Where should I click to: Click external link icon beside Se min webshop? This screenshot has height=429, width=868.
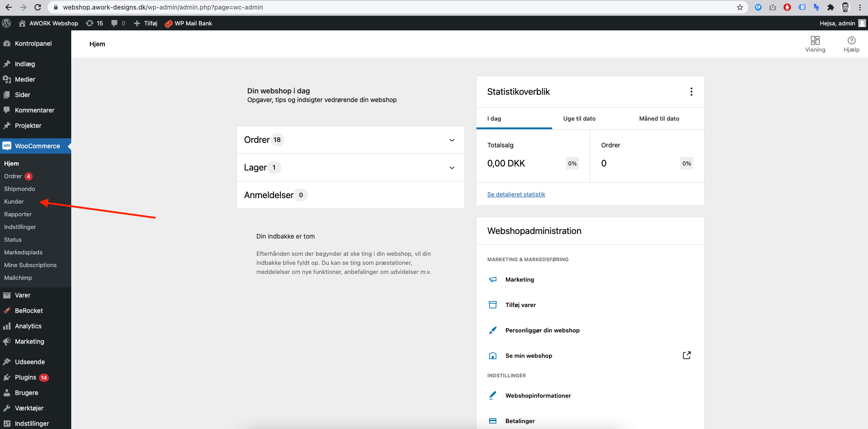[x=687, y=356]
